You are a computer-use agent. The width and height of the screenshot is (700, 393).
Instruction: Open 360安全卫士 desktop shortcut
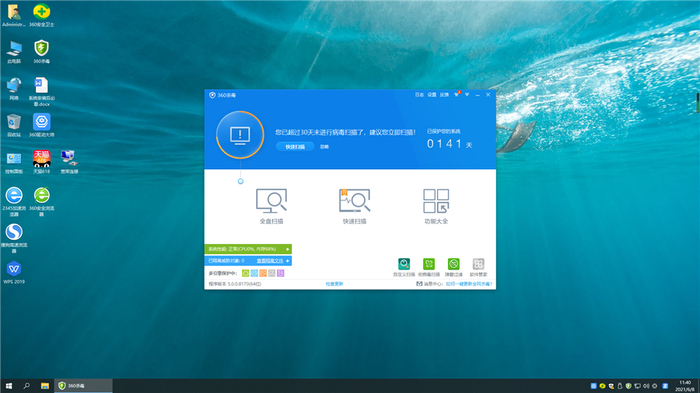[42, 15]
